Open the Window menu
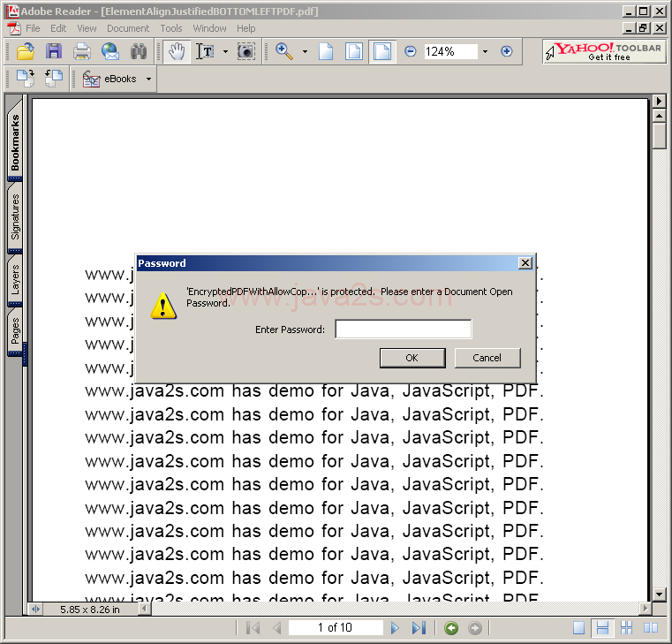Viewport: 672px width, 644px height. (209, 28)
